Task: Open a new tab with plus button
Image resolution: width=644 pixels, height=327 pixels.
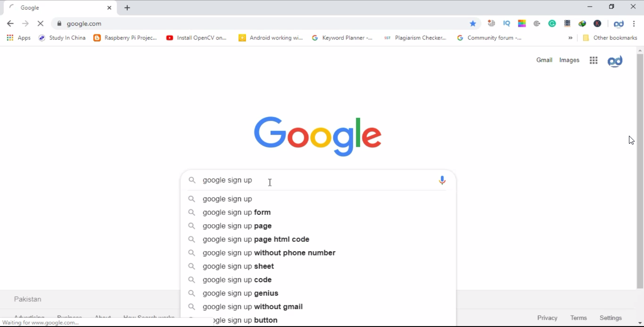Action: [x=127, y=8]
